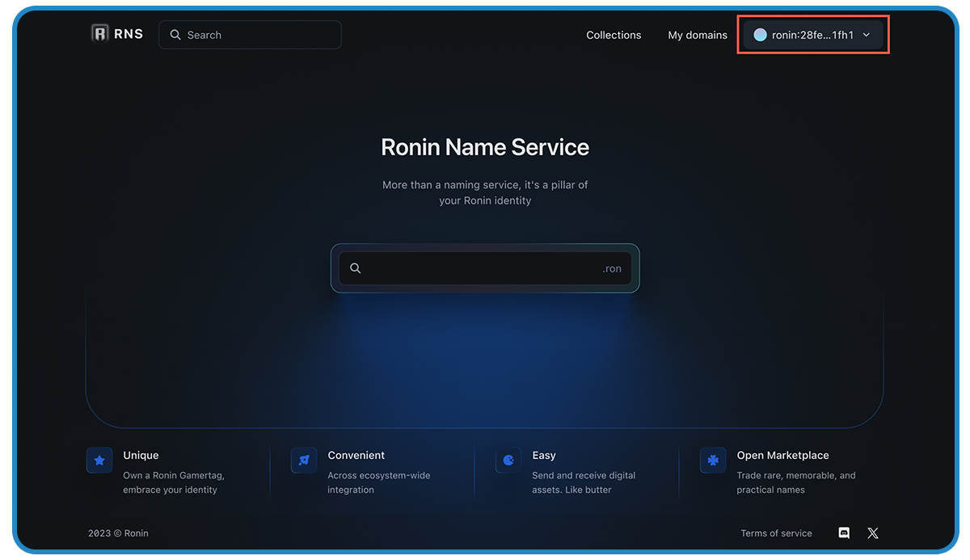The height and width of the screenshot is (560, 970).
Task: Click the 'Unique' feature title
Action: point(141,455)
